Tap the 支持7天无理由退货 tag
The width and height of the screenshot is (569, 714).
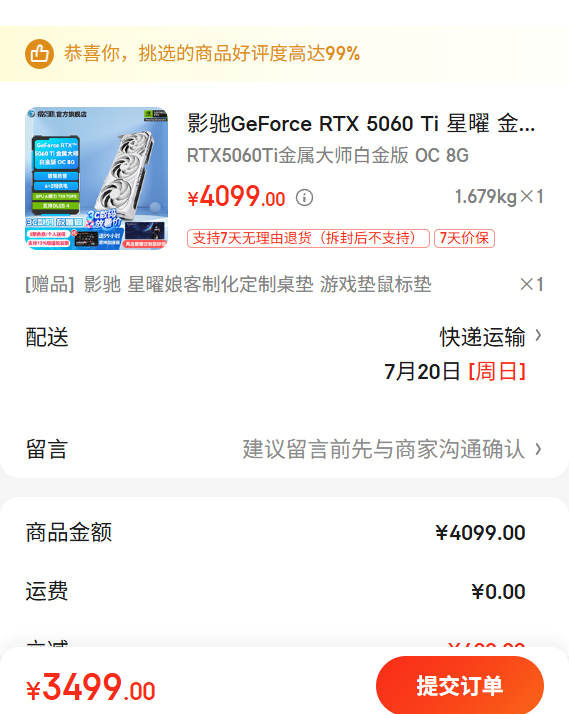(308, 238)
